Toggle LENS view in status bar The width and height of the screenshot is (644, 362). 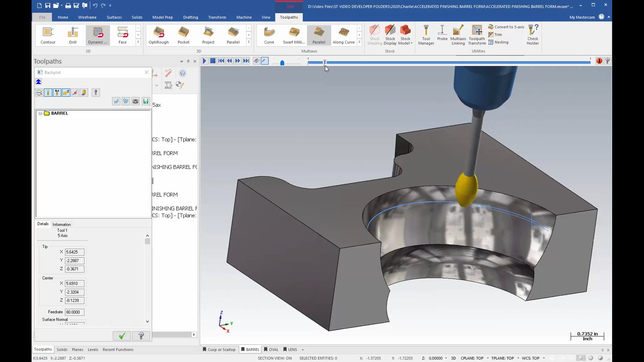tap(290, 349)
